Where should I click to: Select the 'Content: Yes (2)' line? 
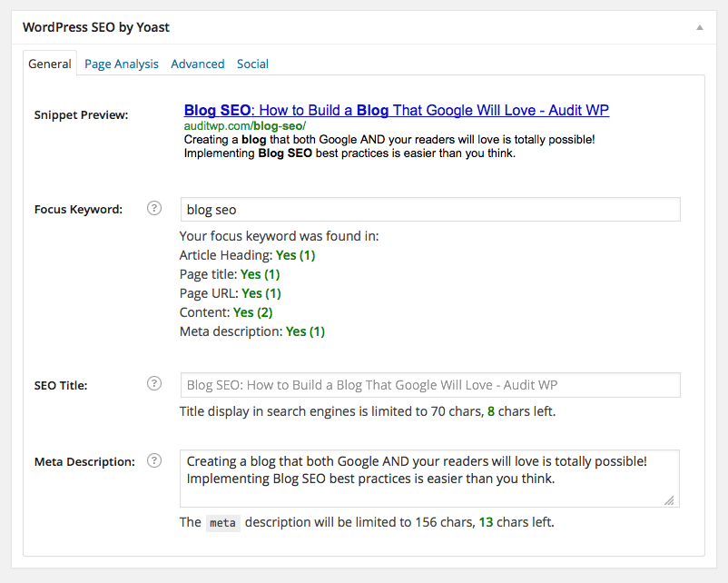[x=226, y=312]
